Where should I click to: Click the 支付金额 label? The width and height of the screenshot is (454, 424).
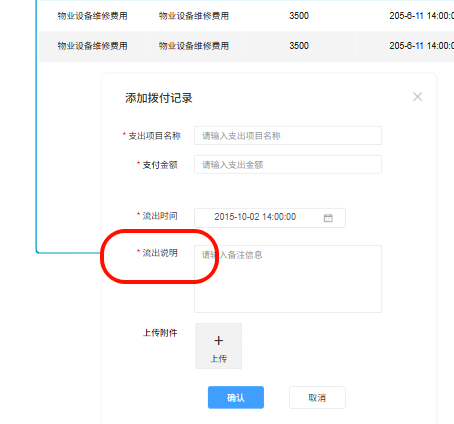[160, 165]
